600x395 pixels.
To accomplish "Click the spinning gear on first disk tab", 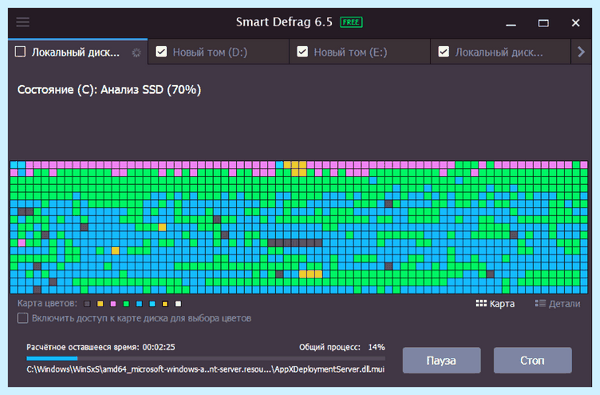I will 136,52.
